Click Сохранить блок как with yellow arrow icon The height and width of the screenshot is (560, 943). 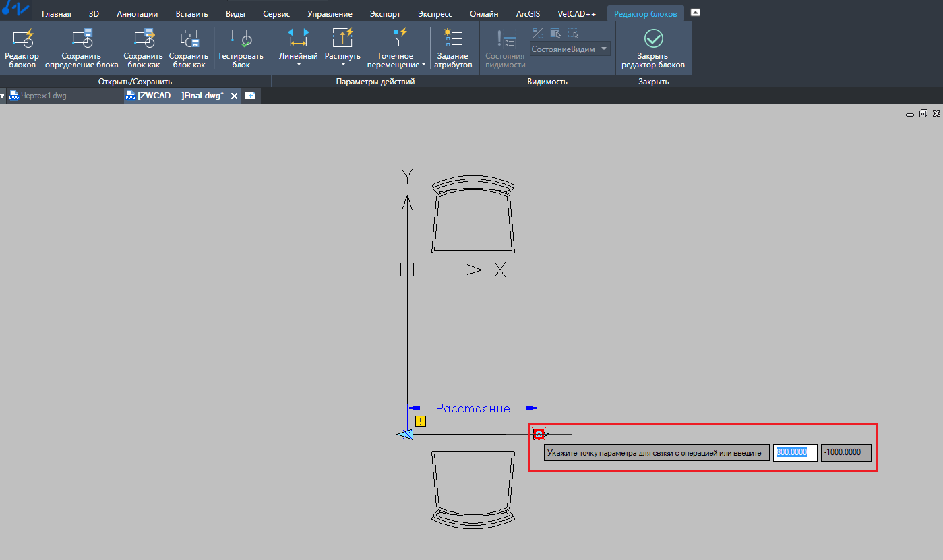point(143,48)
